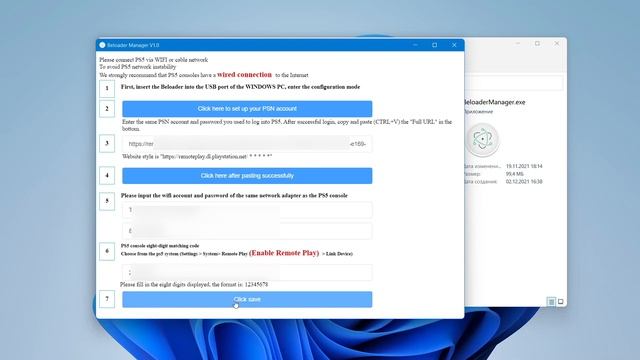Minimize the Beloader Manager window
Viewport: 640px width, 360px height.
tap(415, 45)
